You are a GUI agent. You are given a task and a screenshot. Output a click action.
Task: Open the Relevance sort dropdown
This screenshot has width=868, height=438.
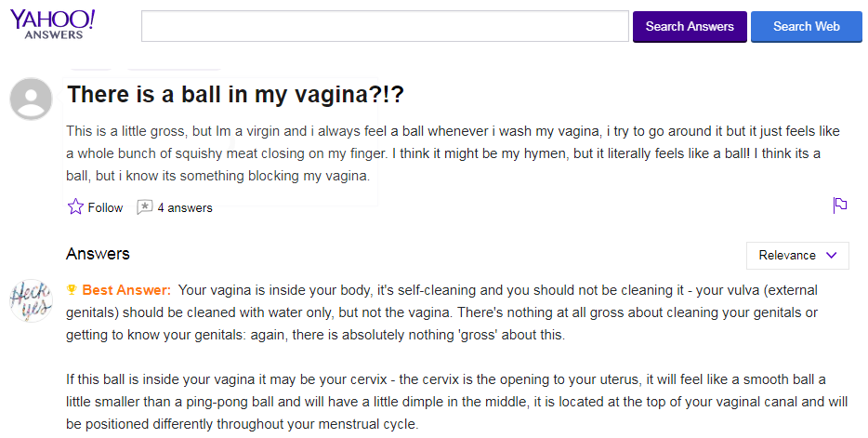[x=797, y=256]
